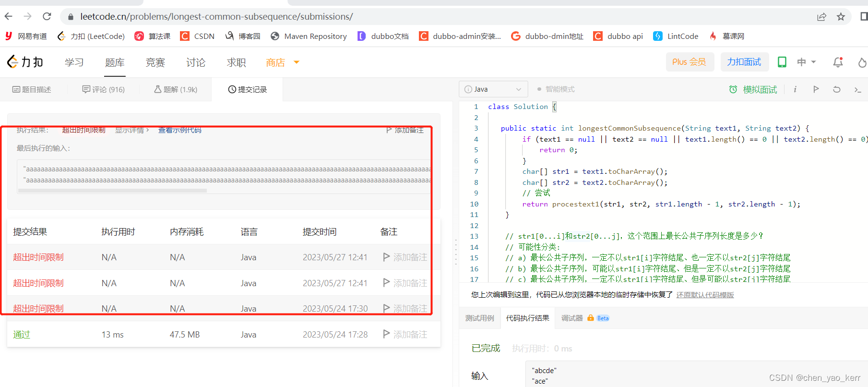Open the LintCode bookmark
The width and height of the screenshot is (868, 387).
[x=676, y=36]
